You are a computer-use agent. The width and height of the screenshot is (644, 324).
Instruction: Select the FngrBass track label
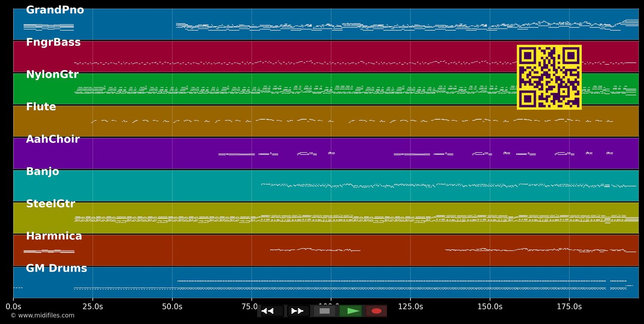tap(53, 42)
